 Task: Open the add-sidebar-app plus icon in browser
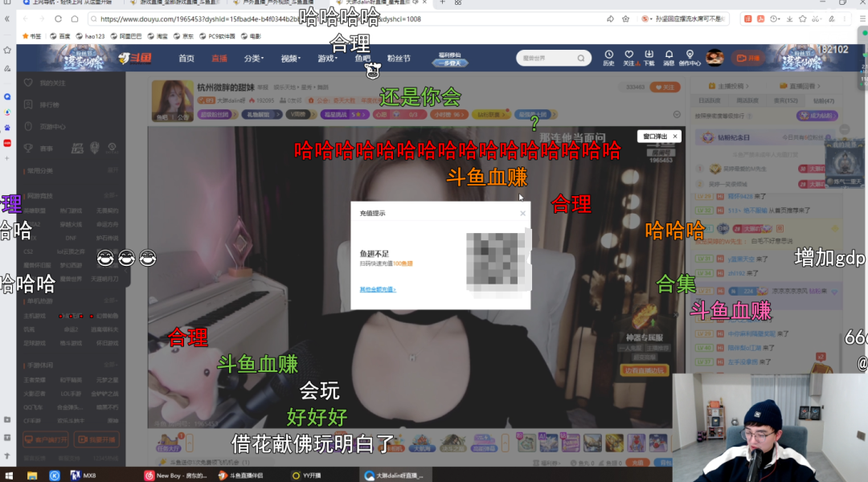click(7, 158)
